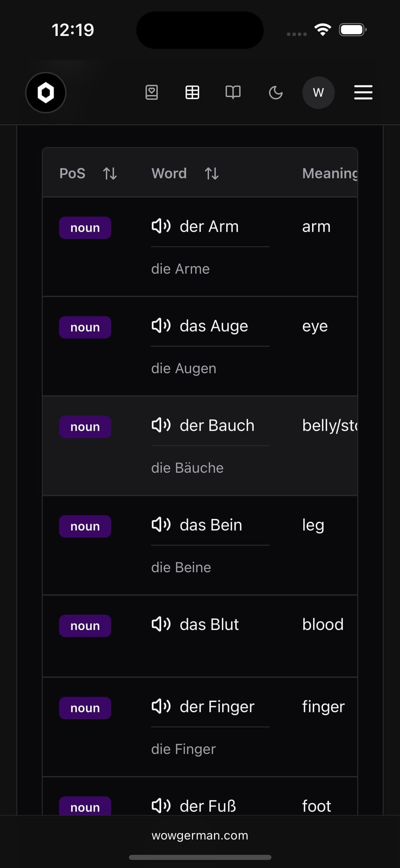The height and width of the screenshot is (868, 400).
Task: Open the flashcard heart icon page
Action: click(x=151, y=92)
